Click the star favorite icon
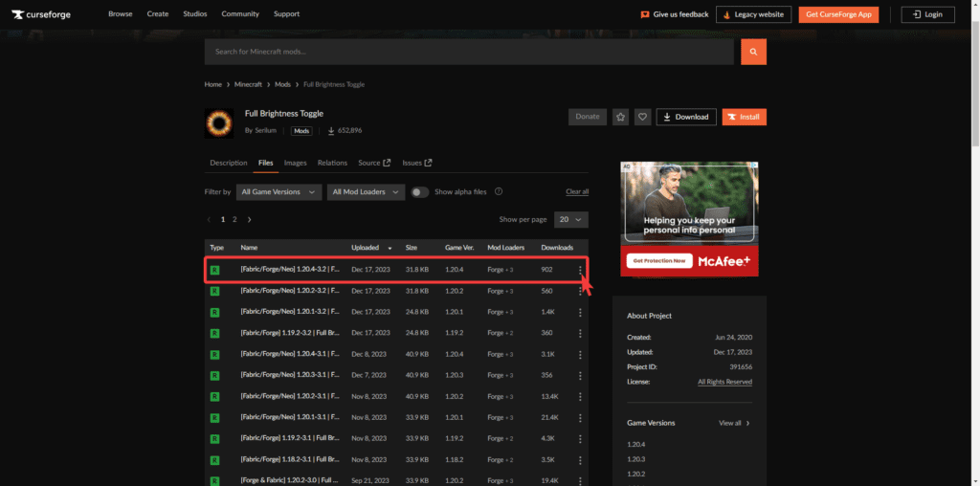The image size is (980, 486). pos(621,117)
